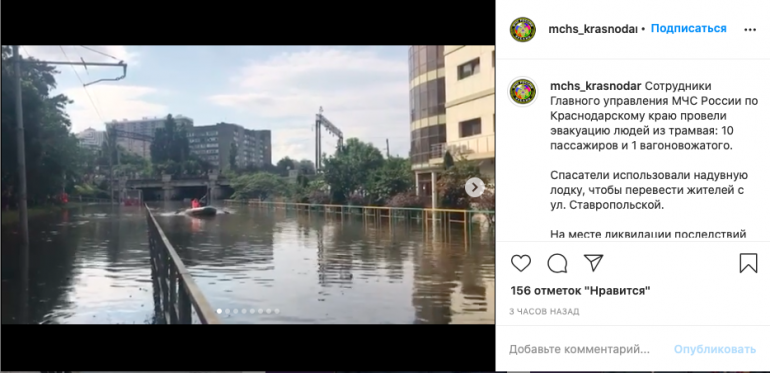
Task: Select first carousel indicator dot
Action: [220, 311]
